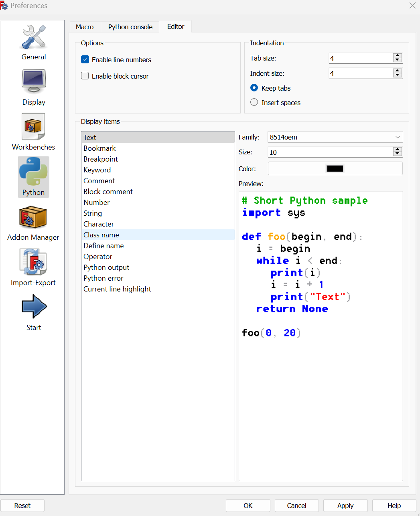Select Comment in the Display items list
420x516 pixels.
tap(99, 181)
